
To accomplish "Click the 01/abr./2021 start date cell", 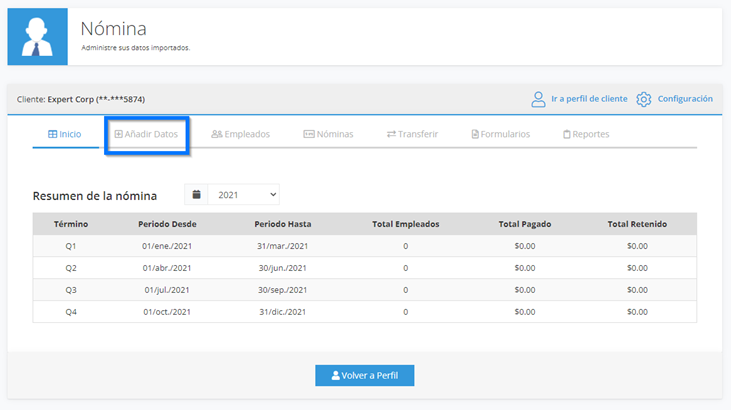I will click(x=167, y=268).
